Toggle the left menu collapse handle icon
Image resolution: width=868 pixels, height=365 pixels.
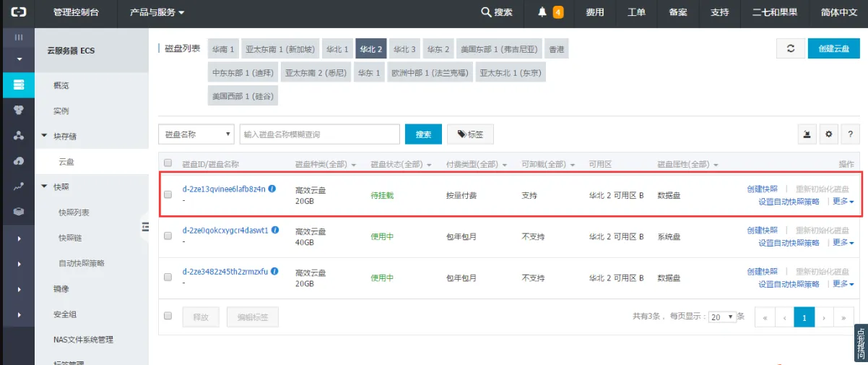[145, 227]
